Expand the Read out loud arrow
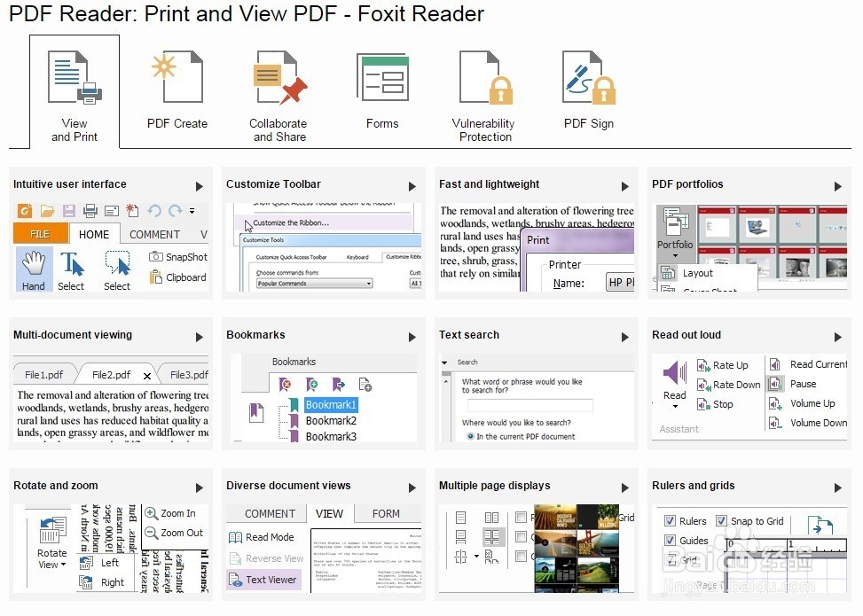Viewport: 863px width, 616px height. [837, 337]
